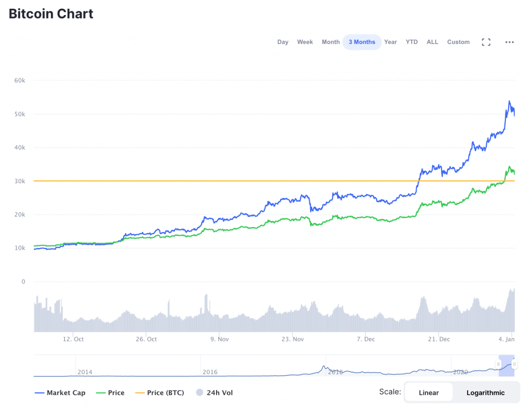Display ALL historical data
532x409 pixels.
click(x=432, y=42)
